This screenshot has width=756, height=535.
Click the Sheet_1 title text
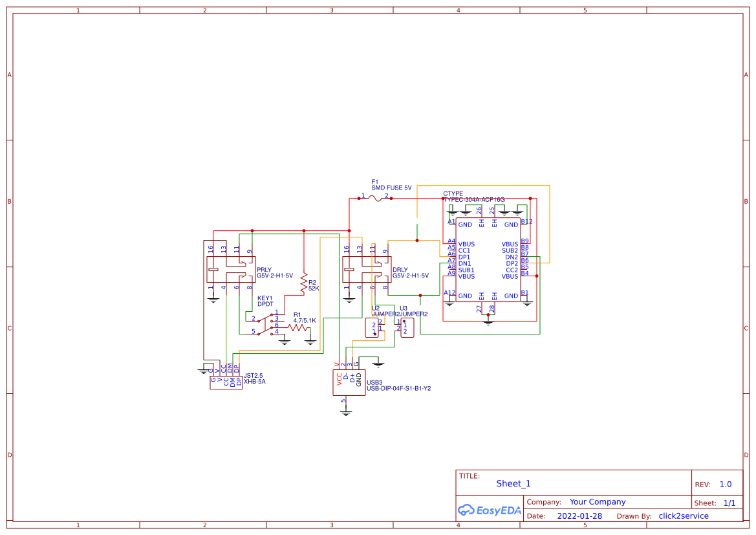pyautogui.click(x=513, y=483)
